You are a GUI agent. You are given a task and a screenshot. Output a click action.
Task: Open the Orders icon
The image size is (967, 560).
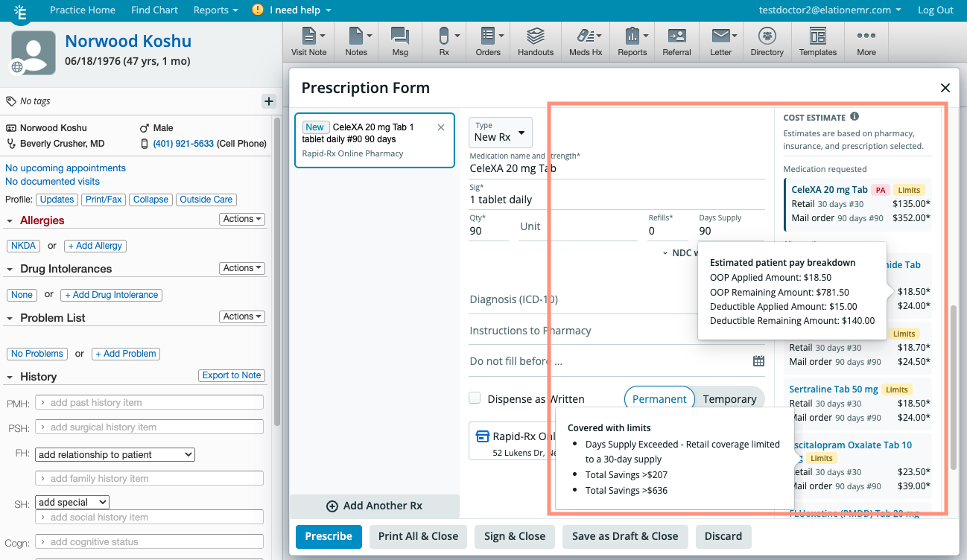[488, 41]
